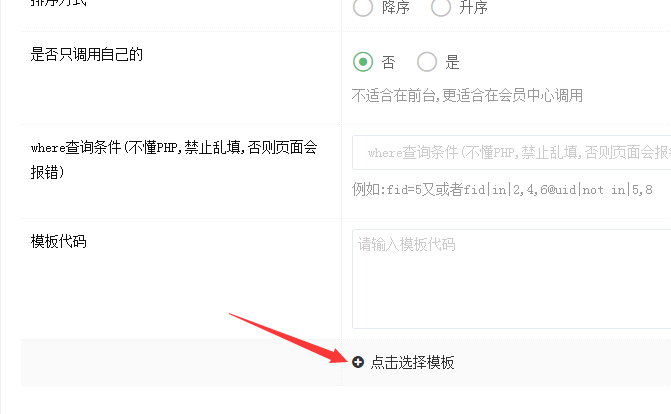Click the red arrow annotation tip
The image size is (671, 414).
tap(345, 360)
